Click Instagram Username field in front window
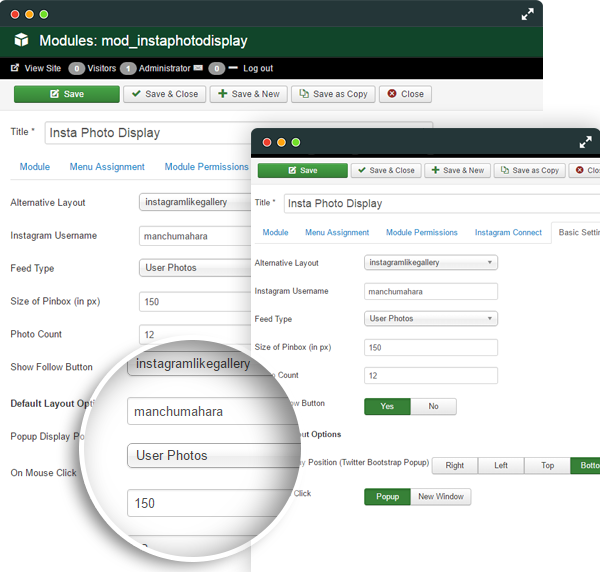This screenshot has height=572, width=600. [x=431, y=292]
